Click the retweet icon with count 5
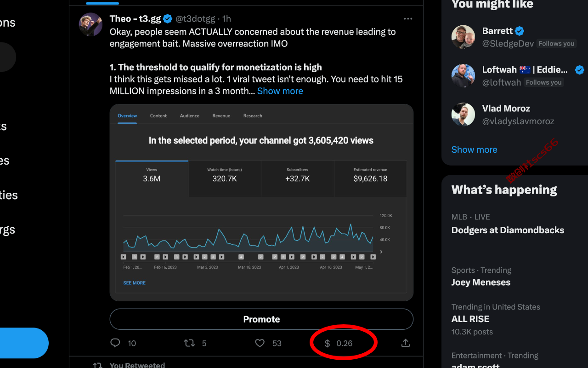Screen dimensions: 588x368 pyautogui.click(x=189, y=343)
